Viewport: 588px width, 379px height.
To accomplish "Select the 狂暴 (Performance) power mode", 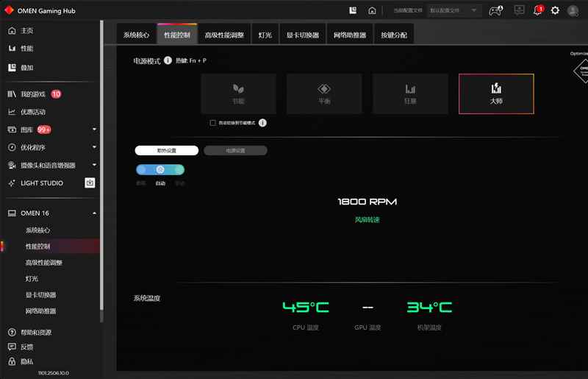I will point(410,94).
